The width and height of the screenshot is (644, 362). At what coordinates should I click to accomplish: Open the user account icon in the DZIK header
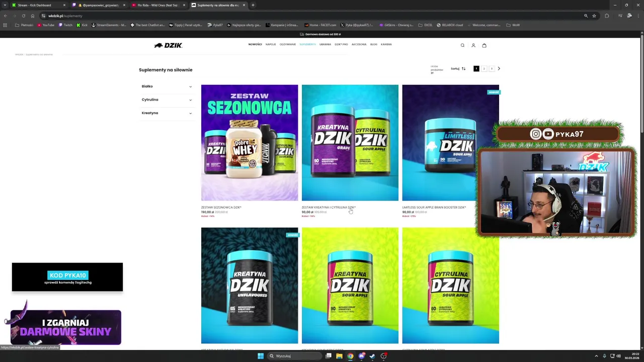pyautogui.click(x=473, y=45)
